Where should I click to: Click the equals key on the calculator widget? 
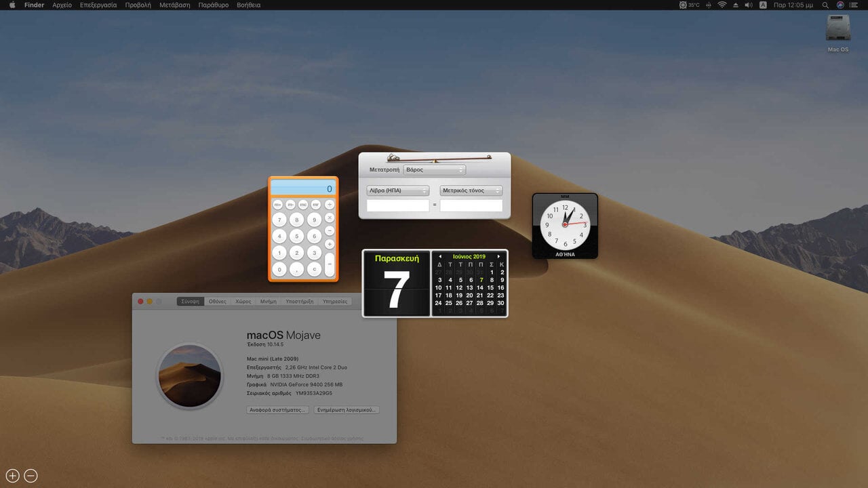330,264
